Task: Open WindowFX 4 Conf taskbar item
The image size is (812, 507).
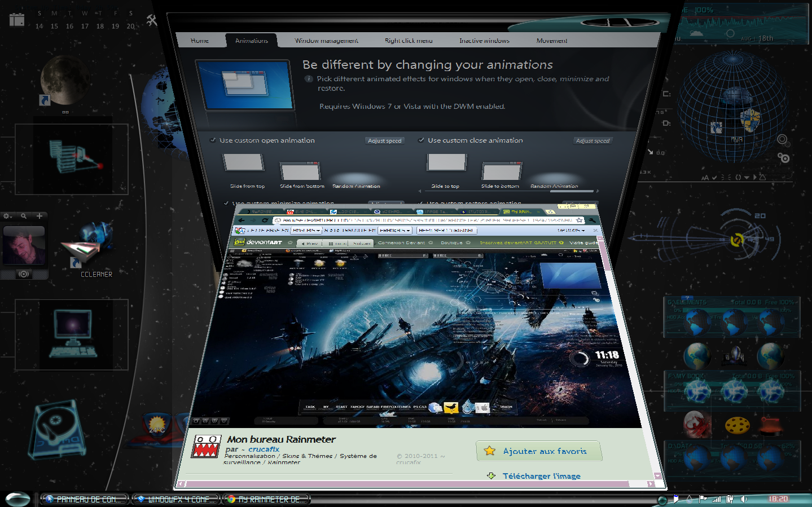Action: 177,499
